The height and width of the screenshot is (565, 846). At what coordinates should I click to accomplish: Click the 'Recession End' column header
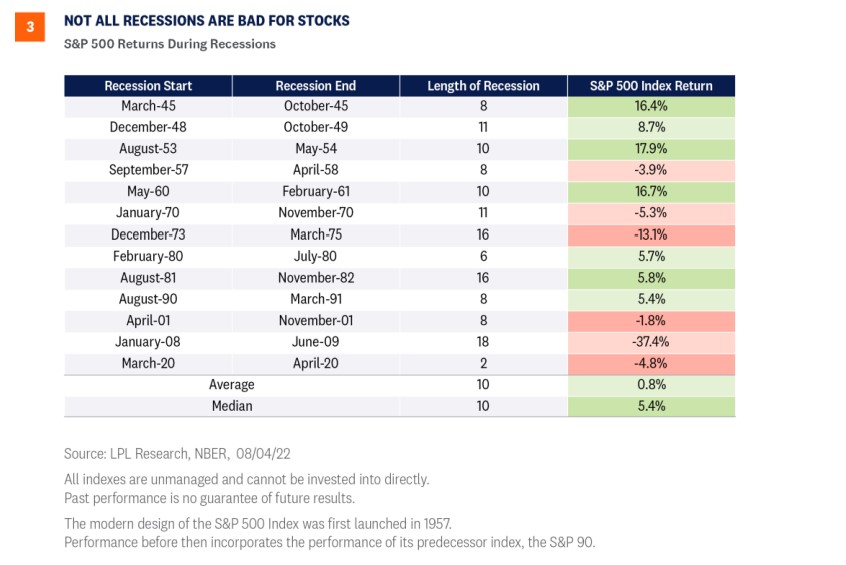[x=315, y=86]
